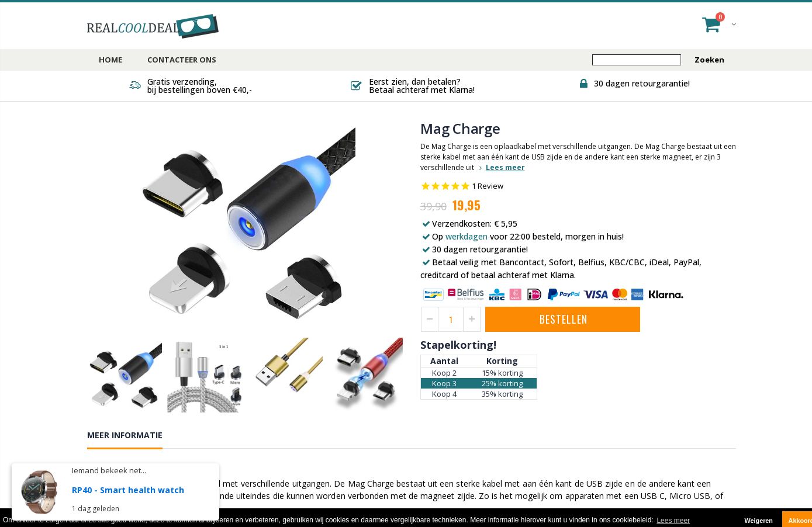The image size is (812, 527).
Task: Expand the cart dropdown chevron
Action: tap(734, 25)
